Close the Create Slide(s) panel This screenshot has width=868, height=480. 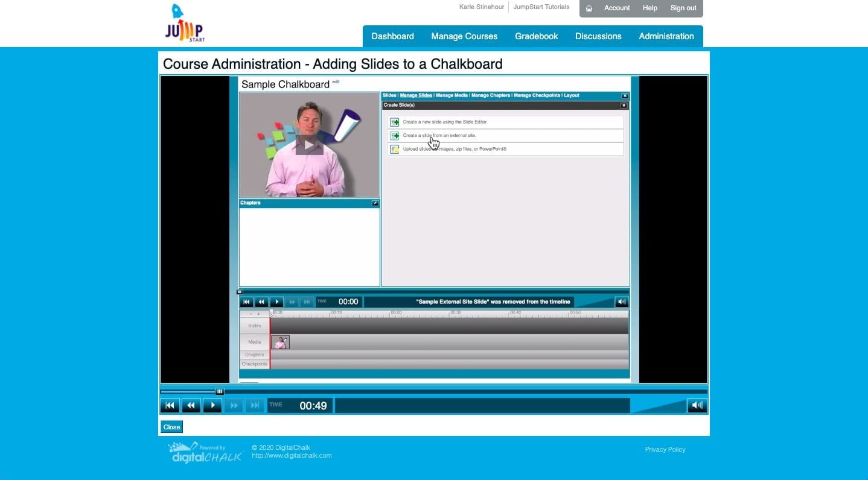click(x=624, y=106)
